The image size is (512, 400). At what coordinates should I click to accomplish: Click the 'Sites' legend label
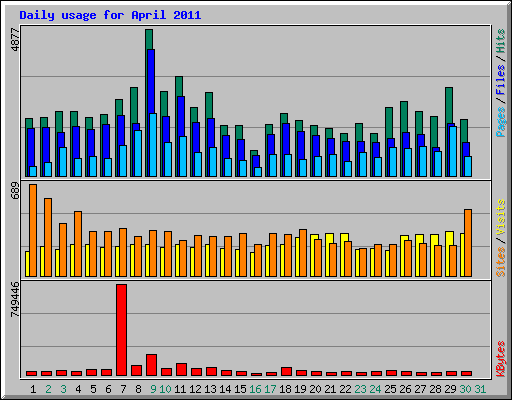click(x=501, y=262)
